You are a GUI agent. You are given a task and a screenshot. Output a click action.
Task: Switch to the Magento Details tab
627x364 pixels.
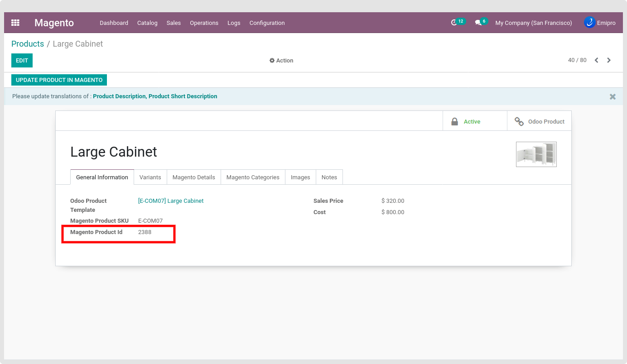coord(194,177)
